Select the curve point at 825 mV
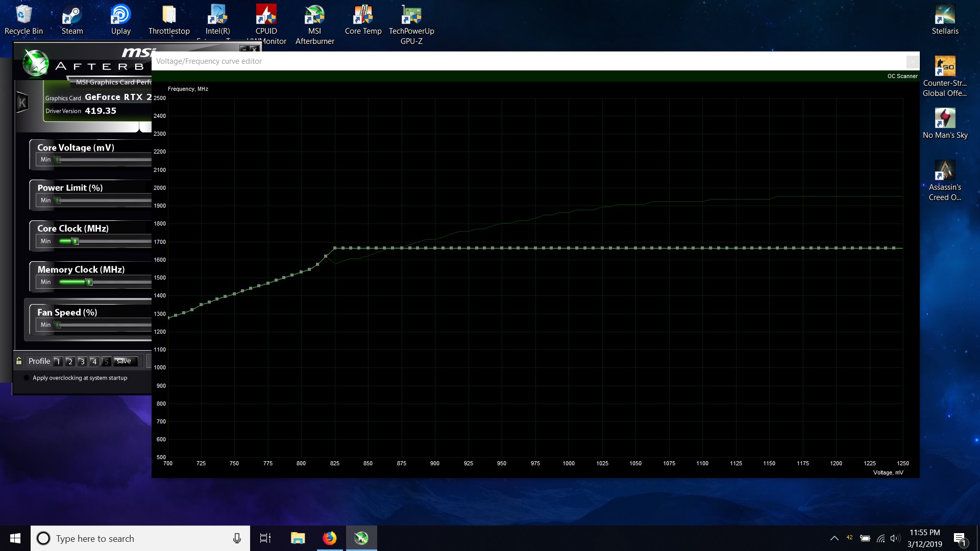The width and height of the screenshot is (980, 551). pyautogui.click(x=334, y=248)
